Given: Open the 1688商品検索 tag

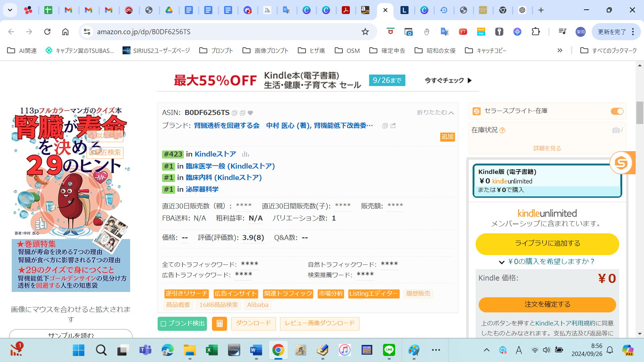Looking at the screenshot, I should (x=218, y=305).
